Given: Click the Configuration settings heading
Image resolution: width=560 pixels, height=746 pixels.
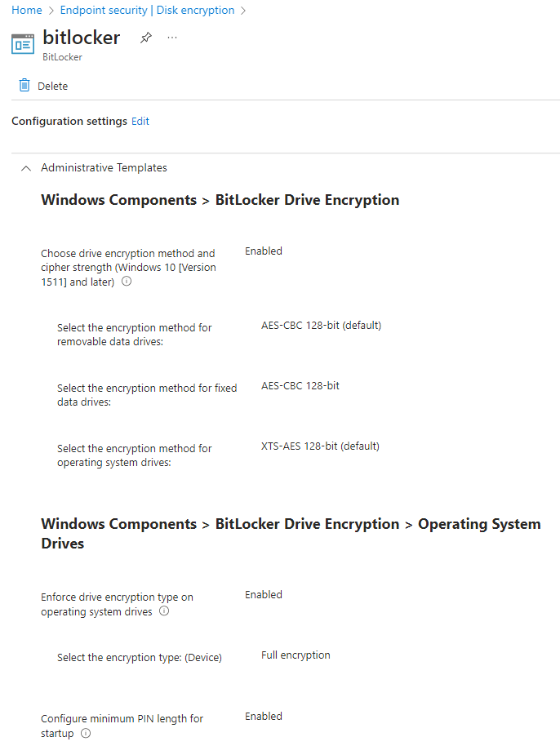Looking at the screenshot, I should pos(69,122).
